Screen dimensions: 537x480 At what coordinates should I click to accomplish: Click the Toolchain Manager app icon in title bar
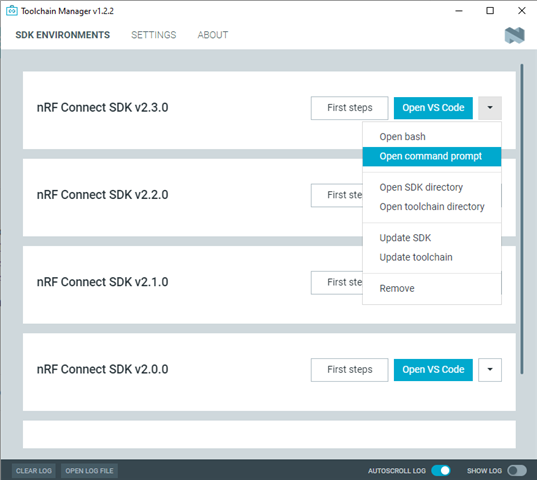(12, 11)
